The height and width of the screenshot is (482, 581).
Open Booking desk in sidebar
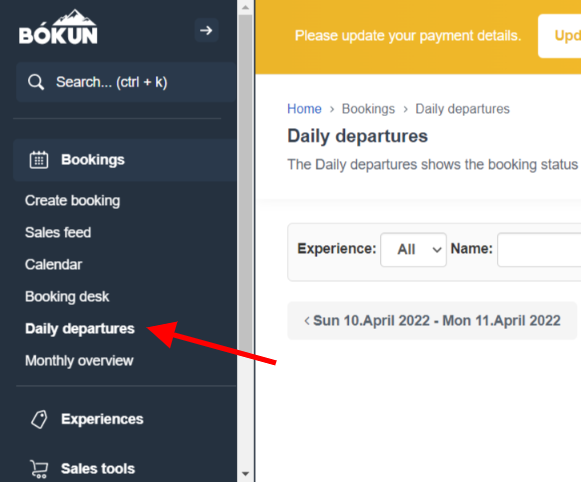click(67, 297)
